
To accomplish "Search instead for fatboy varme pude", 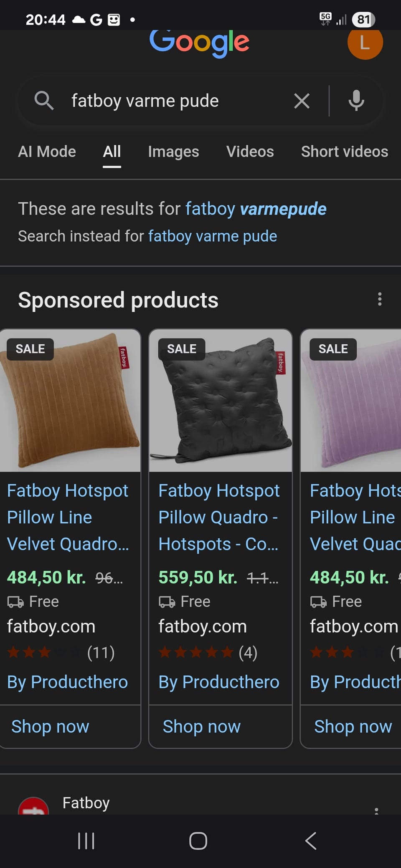I will click(213, 236).
